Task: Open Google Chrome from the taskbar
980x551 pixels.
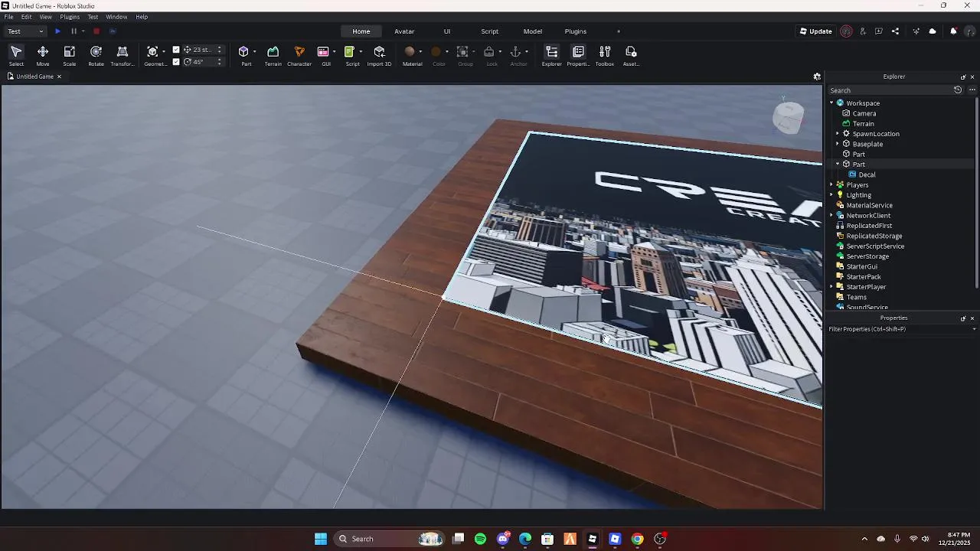Action: pyautogui.click(x=637, y=539)
